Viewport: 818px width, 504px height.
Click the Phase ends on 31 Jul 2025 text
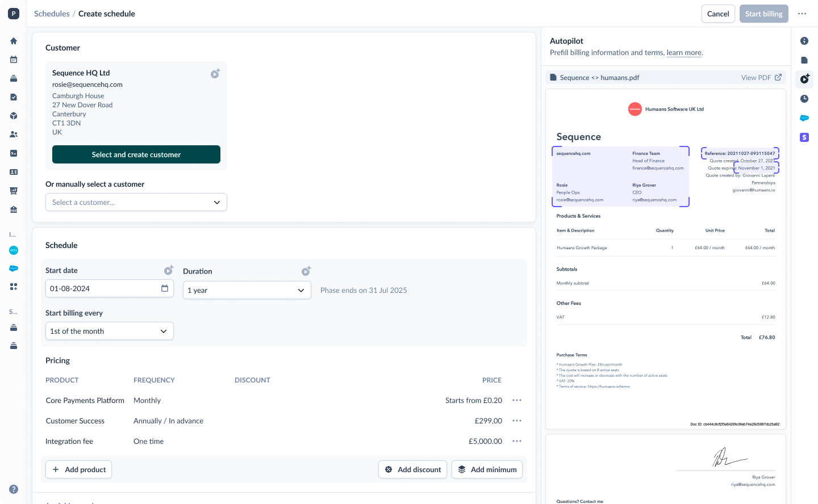[x=364, y=290]
